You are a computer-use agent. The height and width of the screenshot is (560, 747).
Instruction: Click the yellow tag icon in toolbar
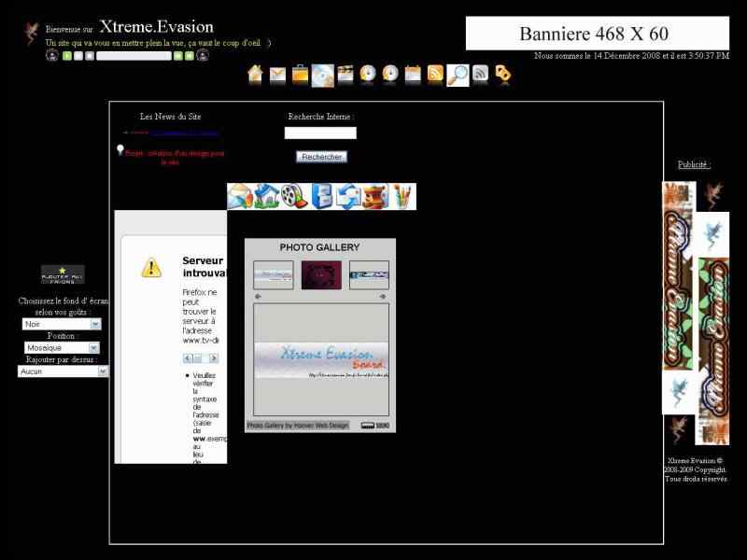click(x=503, y=75)
